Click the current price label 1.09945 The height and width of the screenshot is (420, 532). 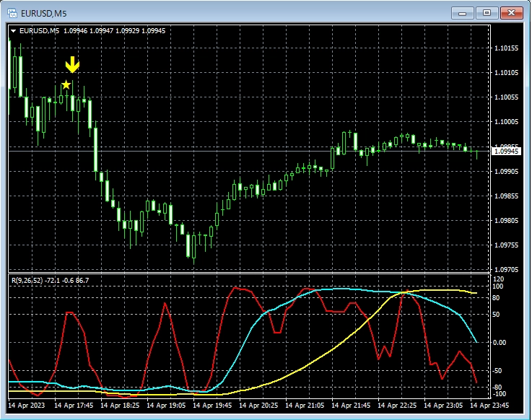(506, 152)
